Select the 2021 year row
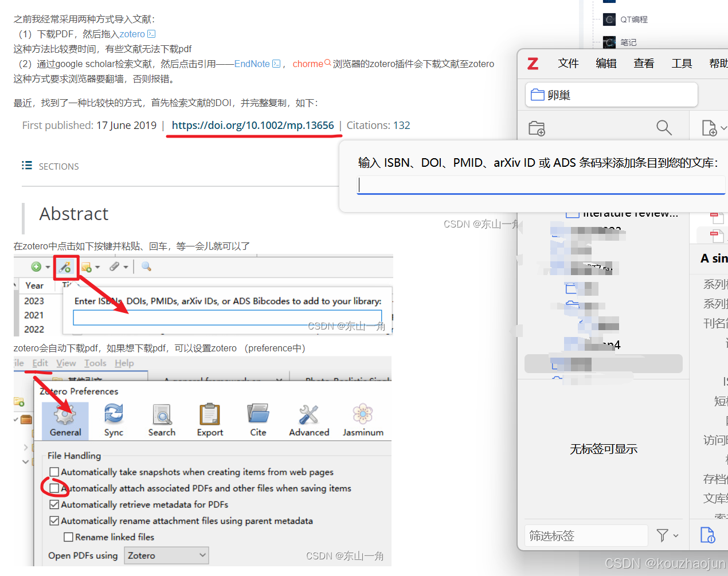Viewport: 728px width, 576px height. tap(34, 315)
